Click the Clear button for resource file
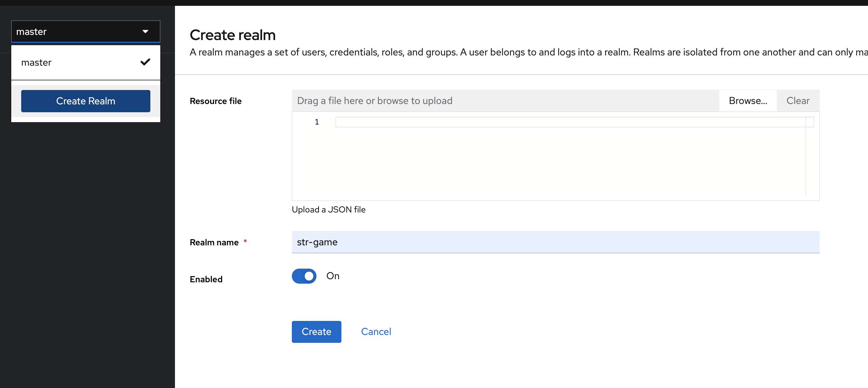 coord(798,100)
